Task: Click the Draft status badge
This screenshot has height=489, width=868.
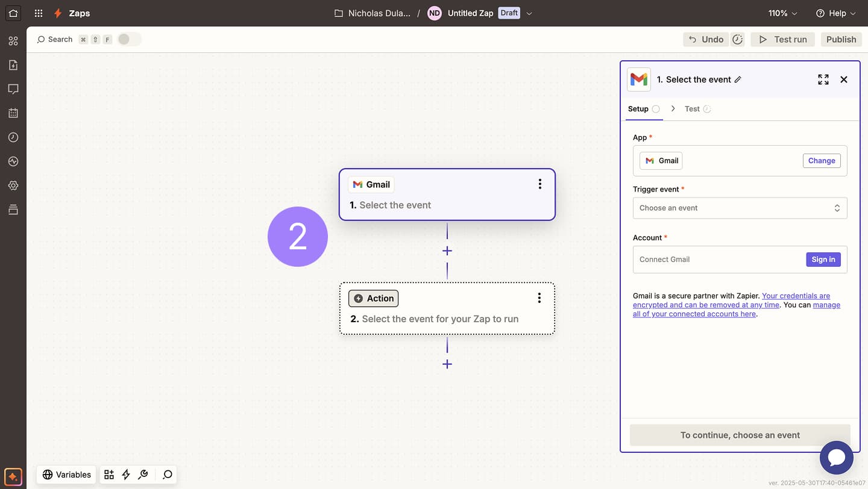Action: (509, 13)
